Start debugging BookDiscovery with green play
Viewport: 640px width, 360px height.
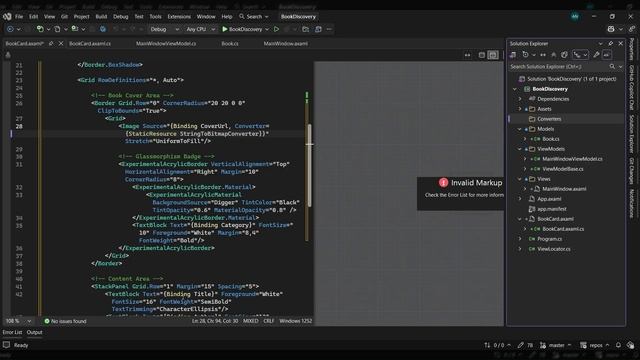point(242,29)
